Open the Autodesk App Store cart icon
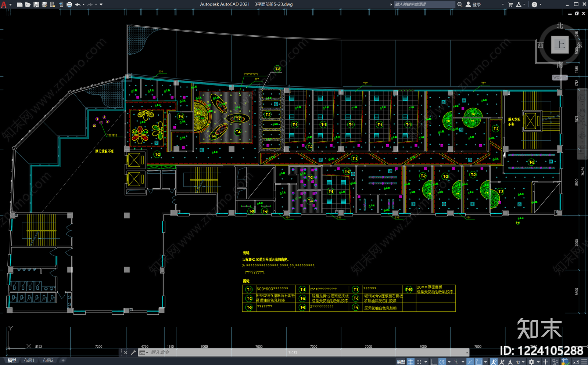This screenshot has width=588, height=365. coord(510,4)
